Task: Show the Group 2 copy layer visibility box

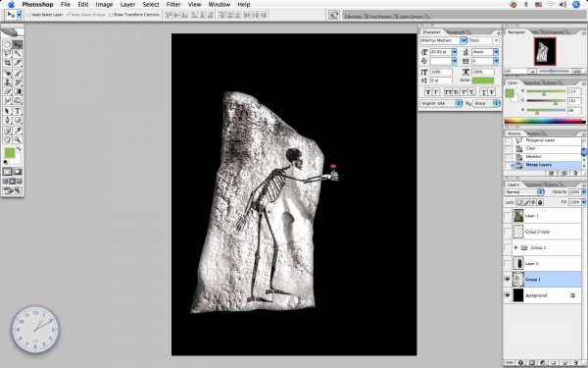Action: 508,232
